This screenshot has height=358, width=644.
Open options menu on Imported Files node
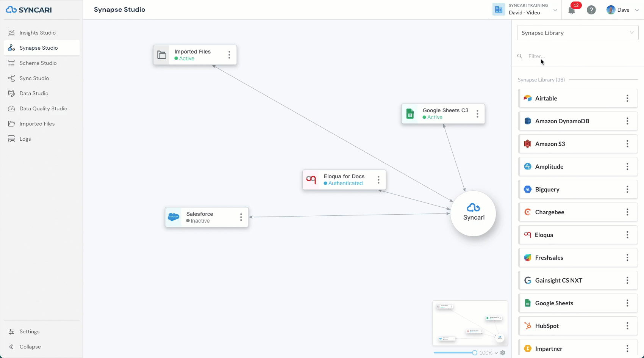(x=229, y=55)
